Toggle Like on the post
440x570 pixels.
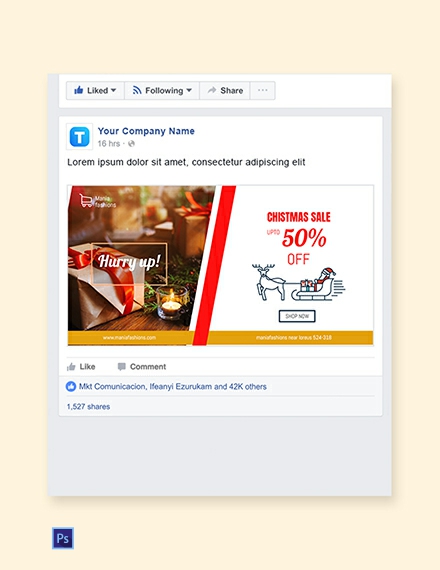point(81,366)
